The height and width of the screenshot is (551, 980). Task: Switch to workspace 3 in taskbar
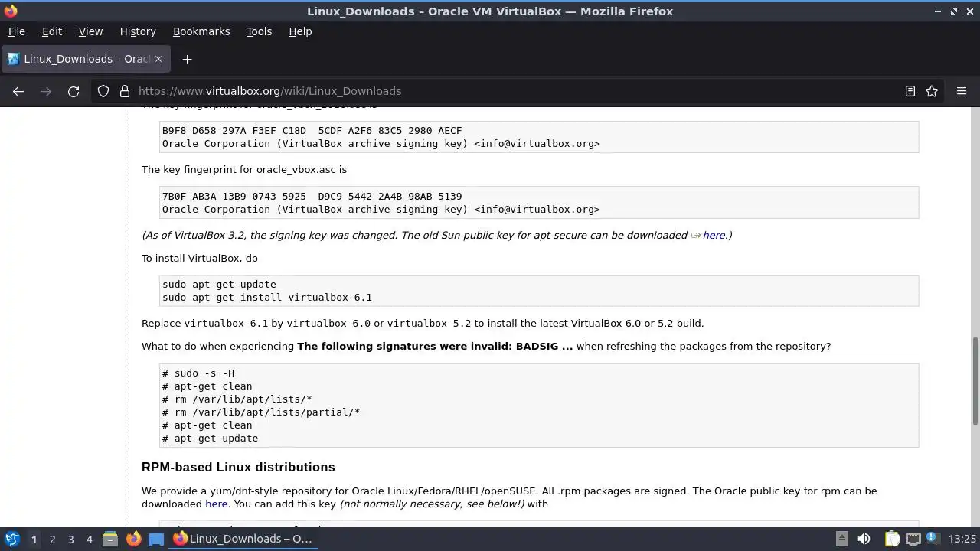(70, 539)
